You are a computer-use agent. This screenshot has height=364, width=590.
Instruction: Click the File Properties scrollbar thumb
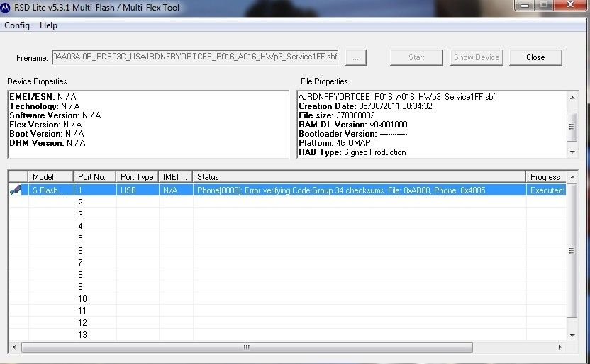[572, 127]
